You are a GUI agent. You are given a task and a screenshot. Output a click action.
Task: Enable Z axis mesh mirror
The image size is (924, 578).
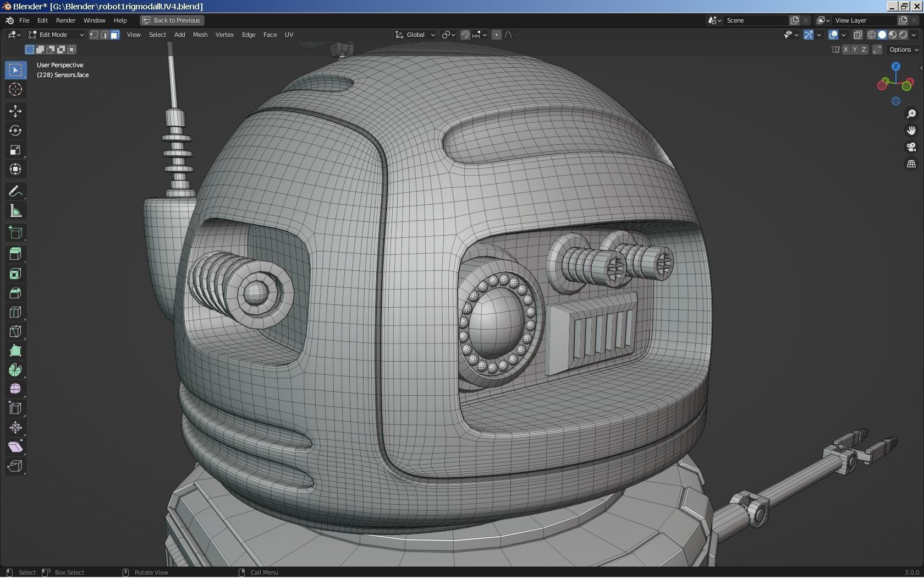pyautogui.click(x=864, y=50)
